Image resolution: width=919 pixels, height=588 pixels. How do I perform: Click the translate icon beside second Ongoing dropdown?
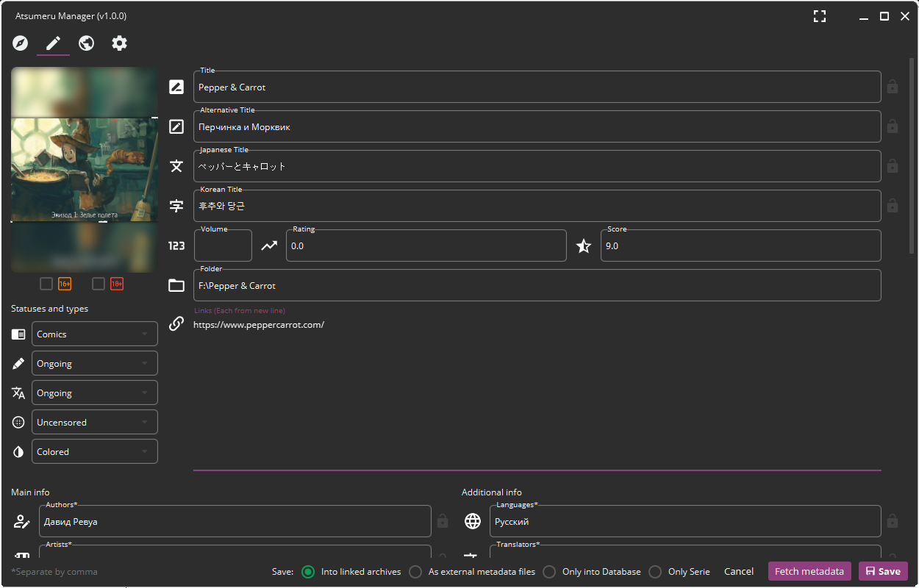tap(18, 392)
